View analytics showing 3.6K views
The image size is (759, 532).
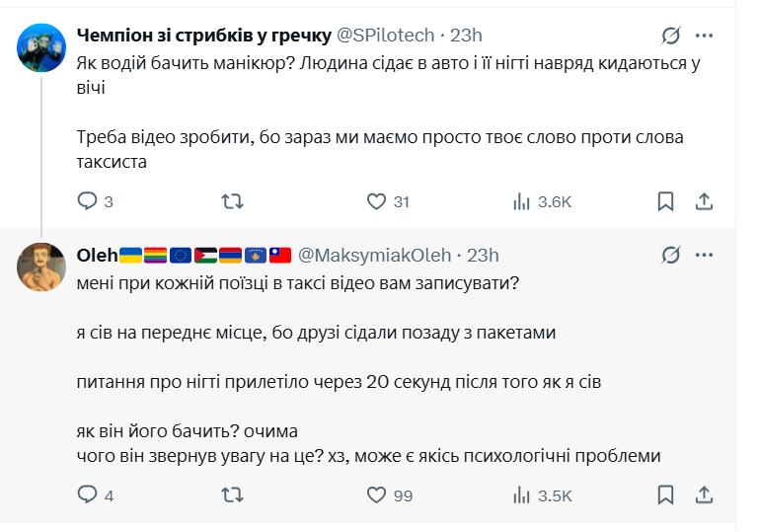(x=521, y=201)
